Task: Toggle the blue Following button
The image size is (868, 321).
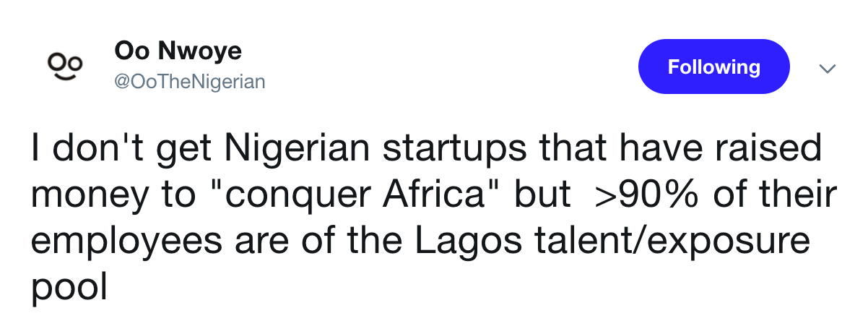Action: pyautogui.click(x=713, y=67)
